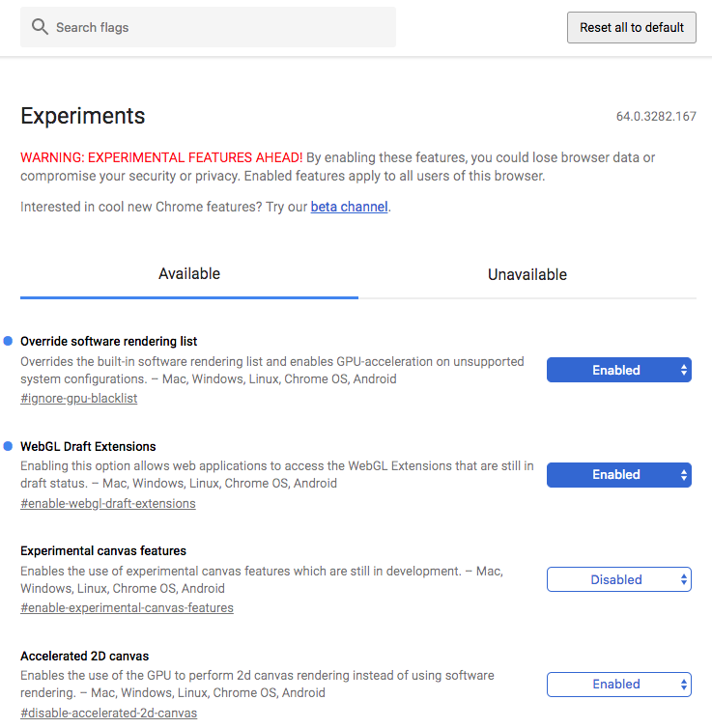This screenshot has height=728, width=712.
Task: Click the blue dot beside Override software rendering list
Action: pyautogui.click(x=9, y=341)
